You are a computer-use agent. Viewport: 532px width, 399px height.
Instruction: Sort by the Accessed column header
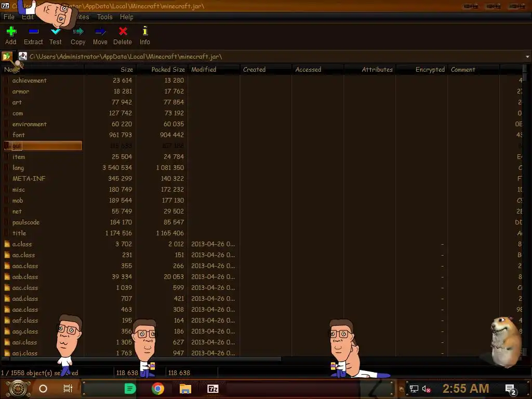pyautogui.click(x=318, y=70)
